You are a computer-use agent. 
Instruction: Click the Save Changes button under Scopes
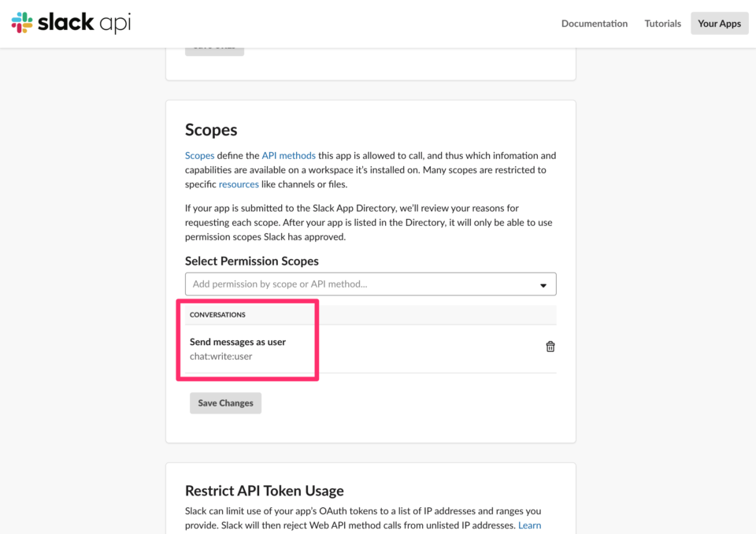(225, 402)
